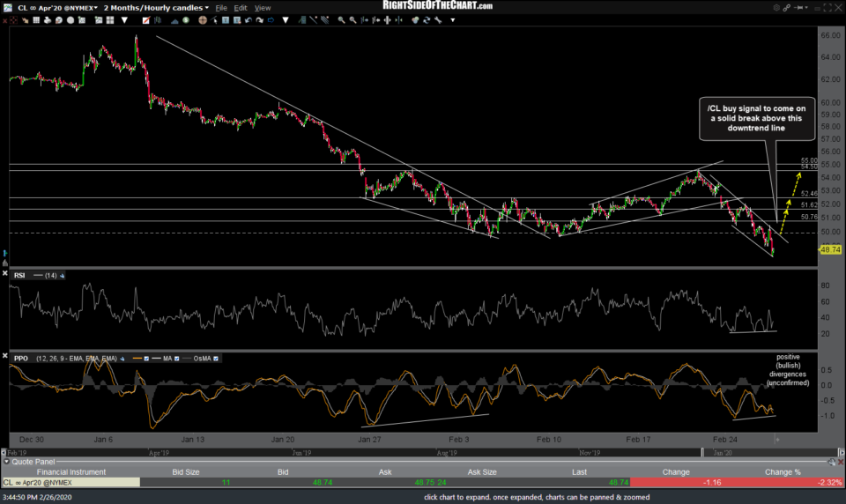Open the View menu
The width and height of the screenshot is (846, 504).
(x=263, y=6)
